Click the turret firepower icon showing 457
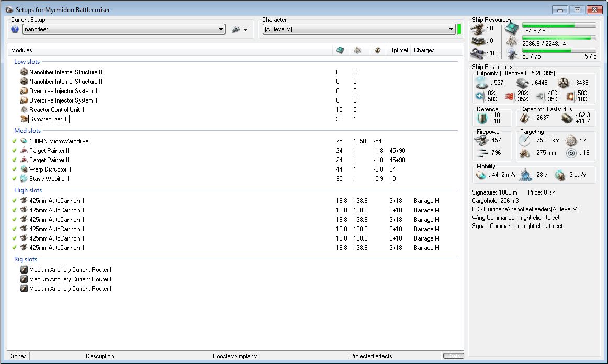Image resolution: width=608 pixels, height=364 pixels. click(x=481, y=140)
